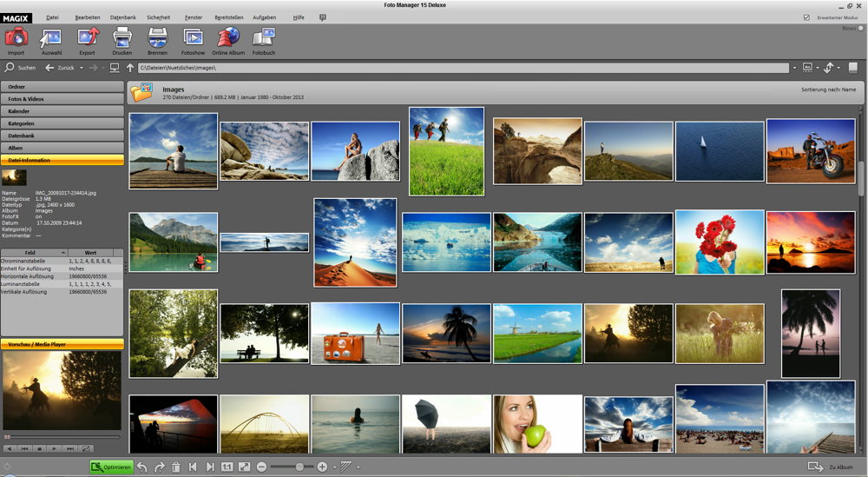Open the Fenster menu

pos(194,17)
